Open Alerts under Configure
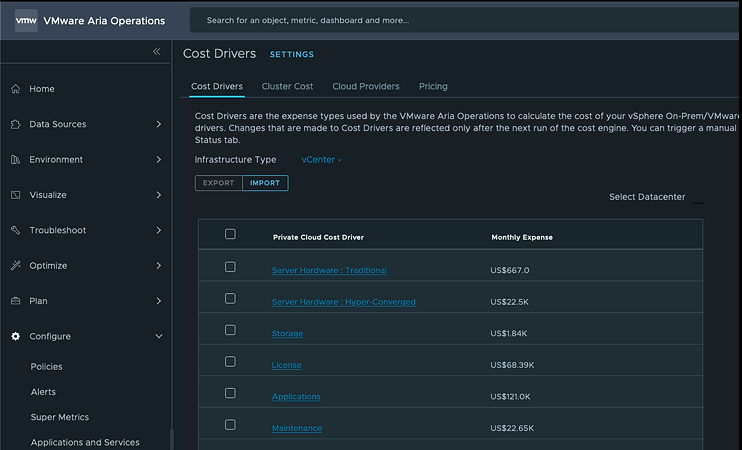Image resolution: width=742 pixels, height=450 pixels. (43, 392)
